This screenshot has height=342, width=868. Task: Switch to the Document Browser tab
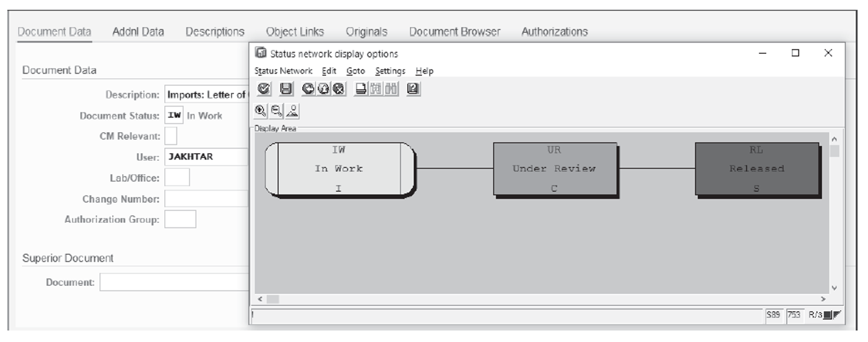pyautogui.click(x=455, y=32)
